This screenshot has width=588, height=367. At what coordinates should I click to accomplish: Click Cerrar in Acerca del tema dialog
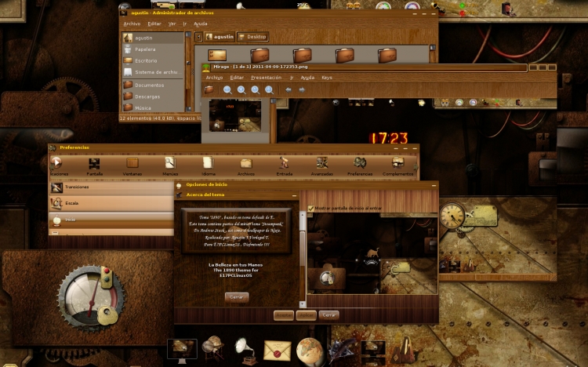pyautogui.click(x=237, y=297)
